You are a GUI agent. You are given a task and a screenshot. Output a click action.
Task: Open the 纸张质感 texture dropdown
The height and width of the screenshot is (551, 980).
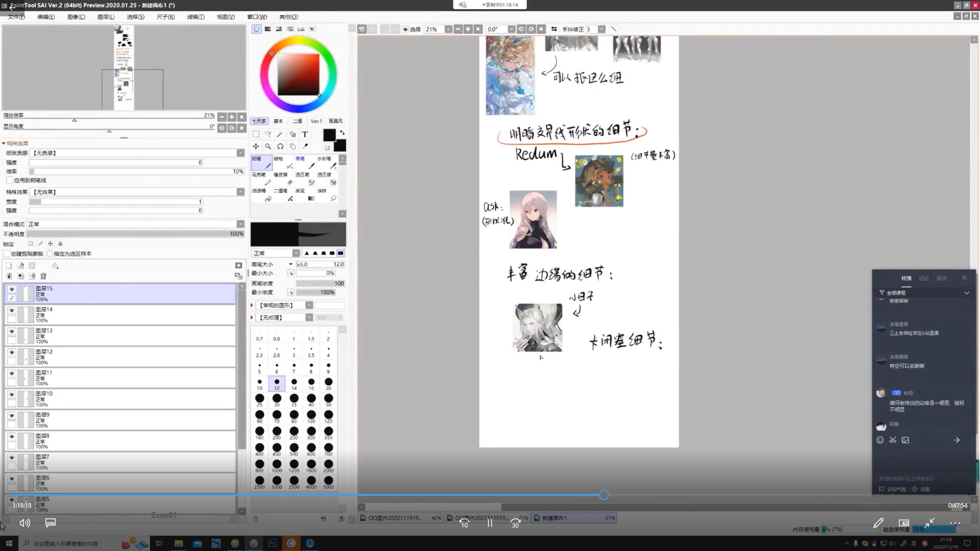[240, 153]
